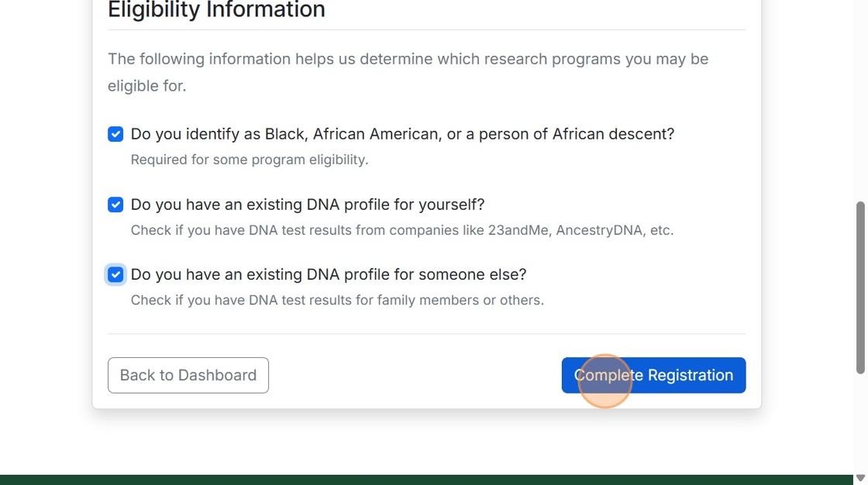Screen dimensions: 868x485
Task: Click the 23andMe, AncestryDNA helper text
Action: 401,230
